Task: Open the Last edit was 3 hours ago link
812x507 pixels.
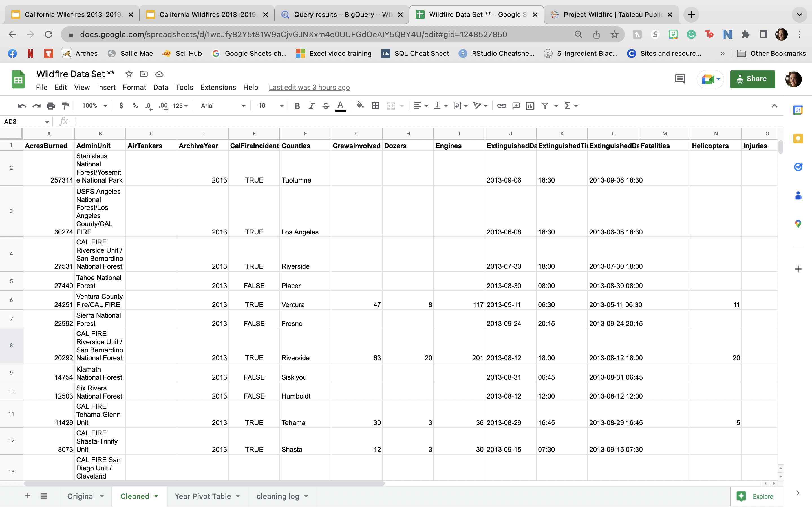Action: click(309, 88)
